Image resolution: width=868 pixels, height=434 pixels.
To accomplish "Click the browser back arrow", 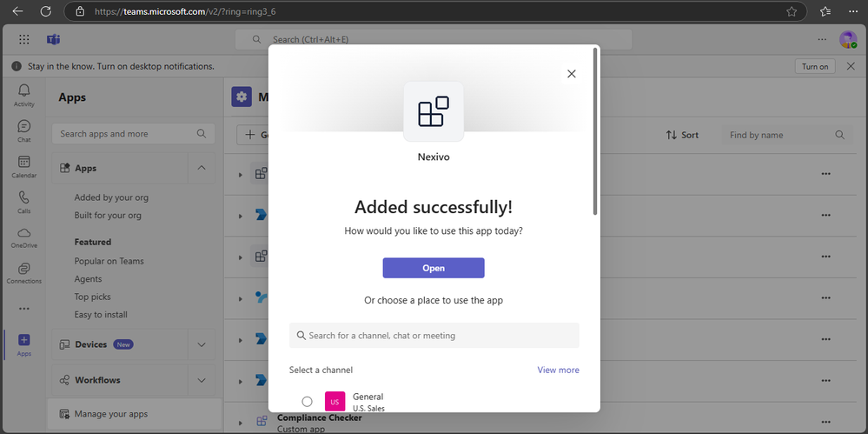I will [x=17, y=11].
